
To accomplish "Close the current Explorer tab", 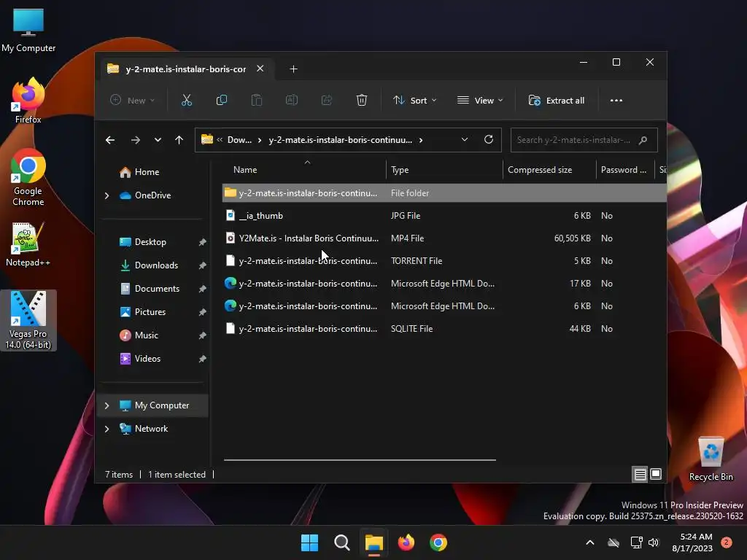I will tap(260, 69).
